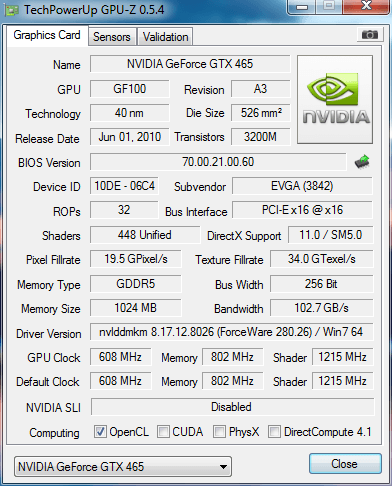Click the GPU-Z title bar app icon

pyautogui.click(x=12, y=10)
